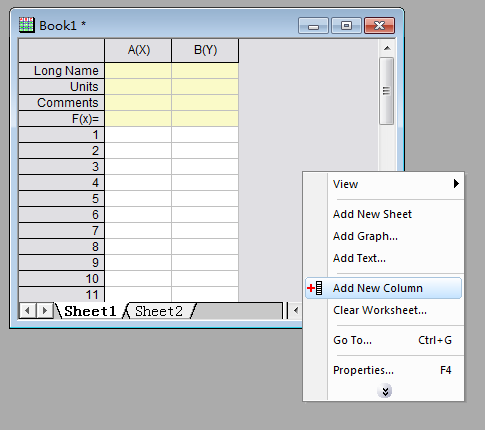Select column A(X) header
This screenshot has height=430, width=485.
click(x=138, y=50)
